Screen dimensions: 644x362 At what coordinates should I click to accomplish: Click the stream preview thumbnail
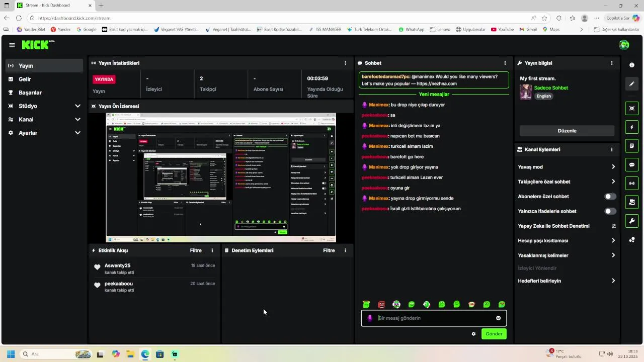[x=221, y=177]
